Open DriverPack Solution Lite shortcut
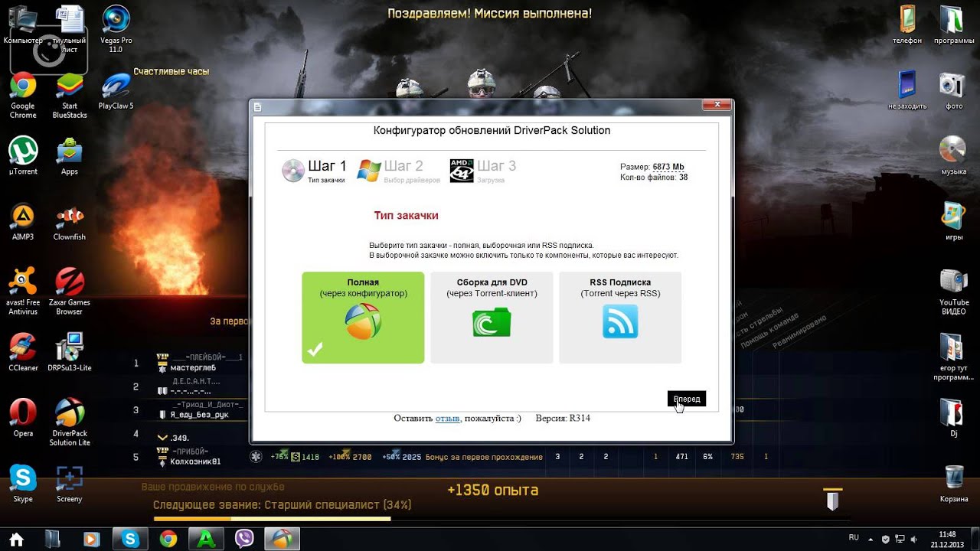Screen dimensions: 980x551 click(70, 422)
